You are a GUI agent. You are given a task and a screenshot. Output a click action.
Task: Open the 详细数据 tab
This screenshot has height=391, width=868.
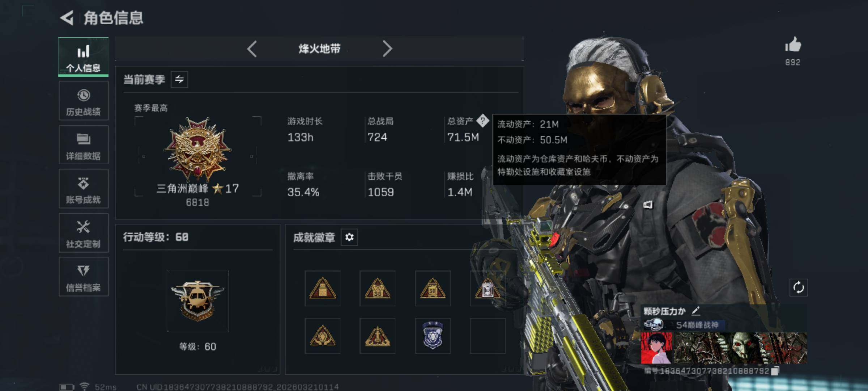[83, 145]
